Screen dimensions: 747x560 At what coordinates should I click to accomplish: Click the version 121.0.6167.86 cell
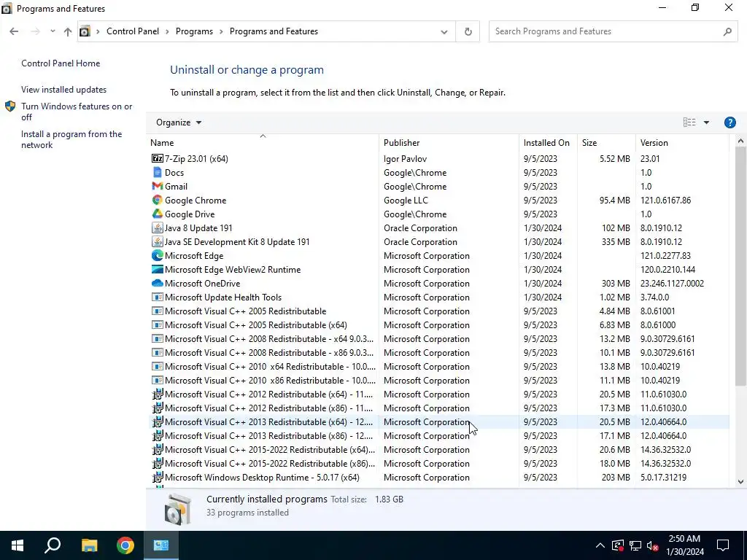(x=665, y=200)
